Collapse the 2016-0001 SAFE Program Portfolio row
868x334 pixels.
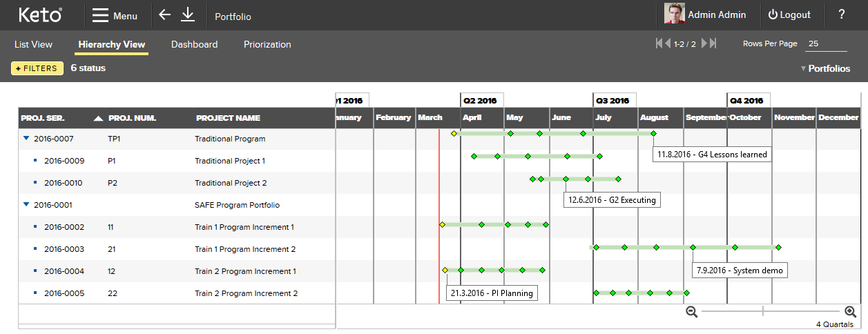coord(26,205)
